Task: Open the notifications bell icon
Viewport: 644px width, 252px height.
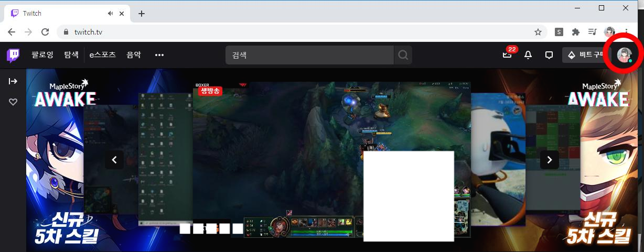Action: [x=528, y=55]
